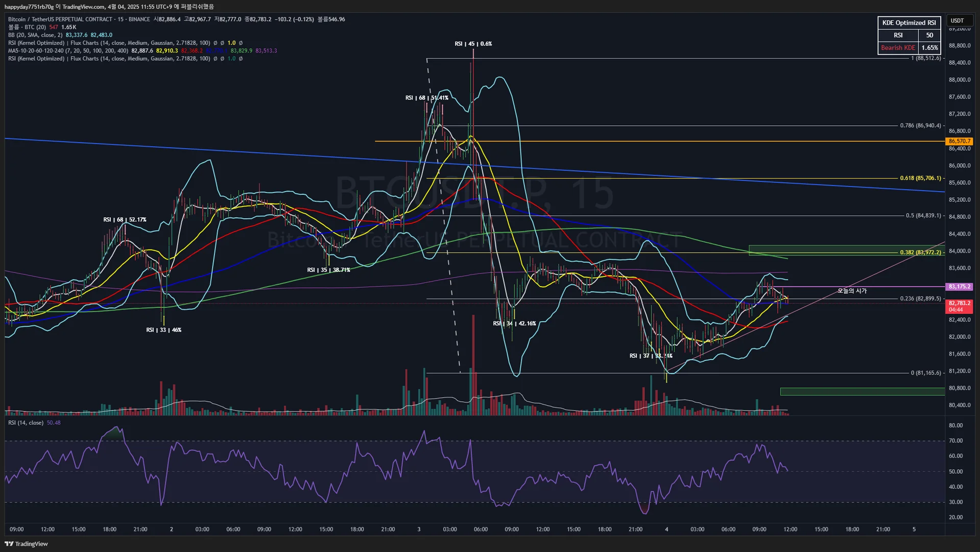This screenshot has height=552, width=980.
Task: Click the RSI | 35 | 38.71% annotation
Action: tap(328, 270)
